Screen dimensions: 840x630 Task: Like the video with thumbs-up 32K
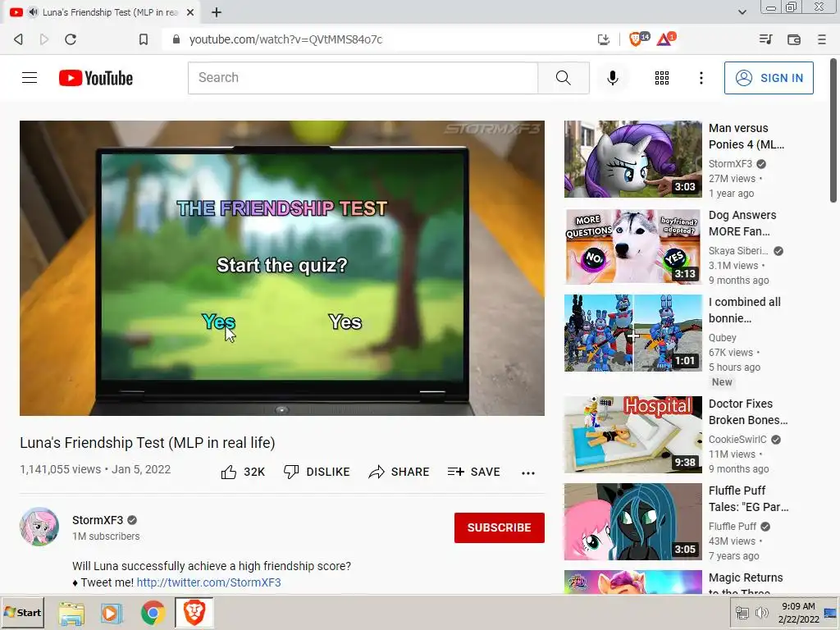click(x=243, y=472)
